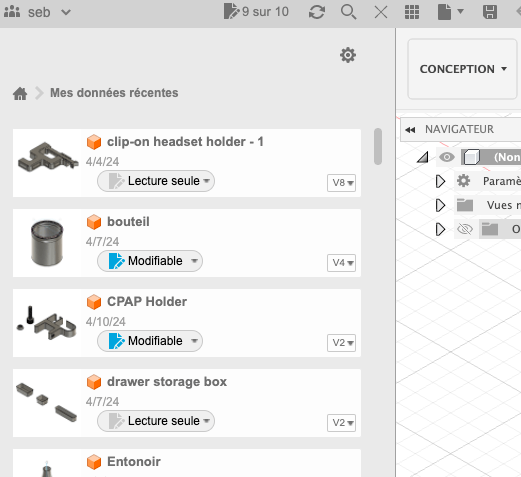Viewport: 521px width, 477px height.
Task: Expand the Vues folder node
Action: pos(440,205)
